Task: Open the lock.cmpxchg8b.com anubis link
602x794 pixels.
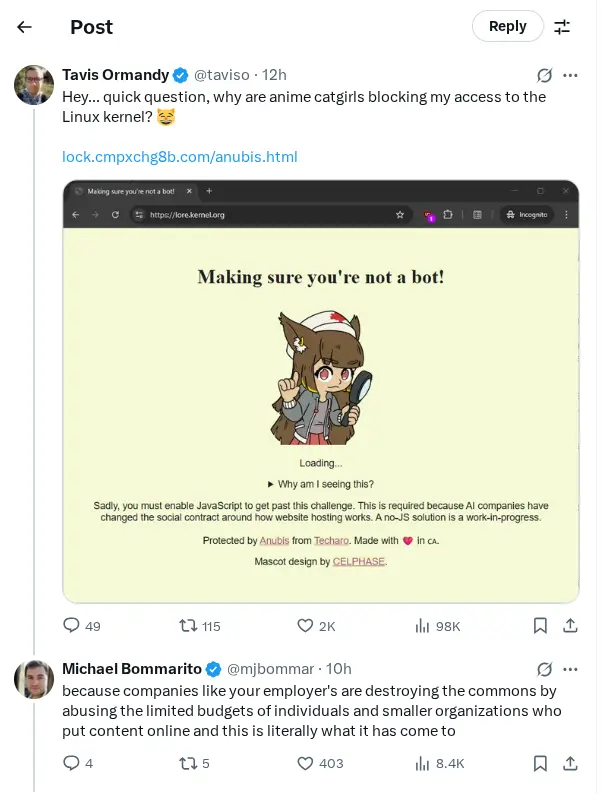Action: pyautogui.click(x=180, y=157)
